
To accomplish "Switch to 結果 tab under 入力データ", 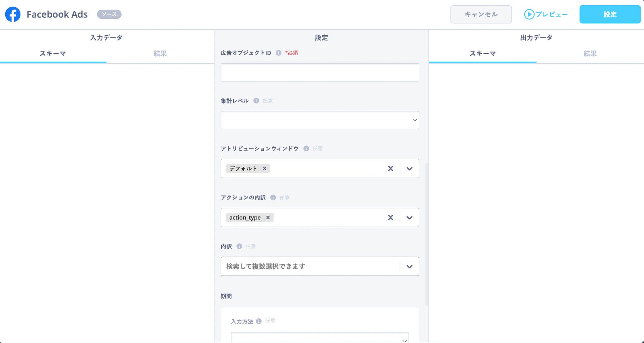I will (x=160, y=53).
